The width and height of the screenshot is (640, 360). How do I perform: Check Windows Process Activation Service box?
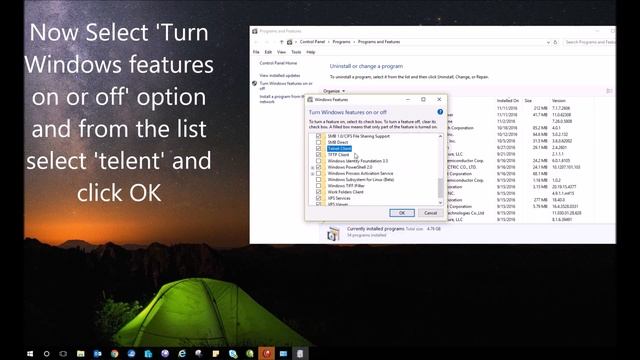(318, 173)
